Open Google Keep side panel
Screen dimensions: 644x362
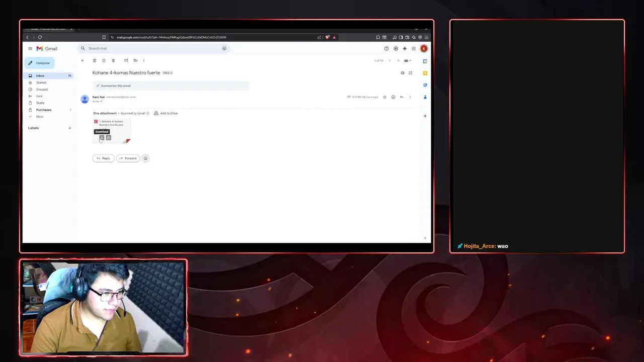point(425,73)
